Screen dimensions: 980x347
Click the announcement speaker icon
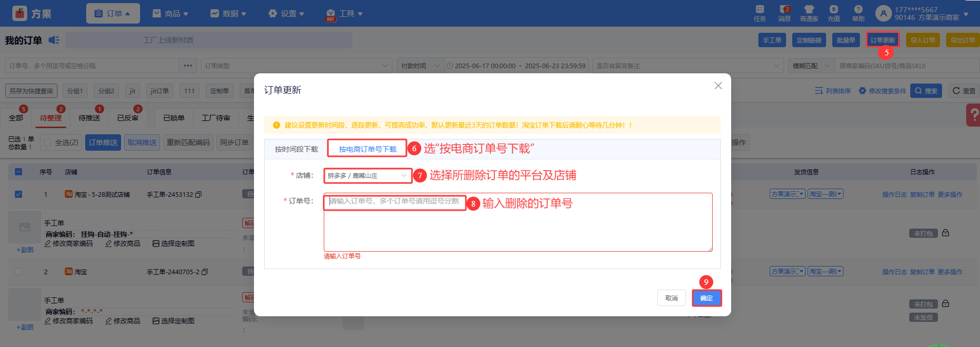pyautogui.click(x=54, y=40)
